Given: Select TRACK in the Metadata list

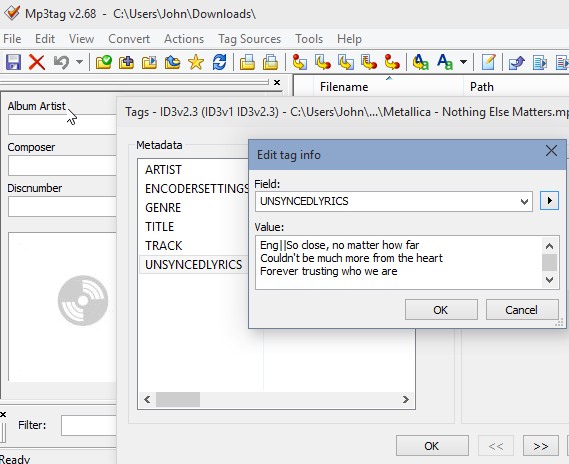Looking at the screenshot, I should [163, 246].
